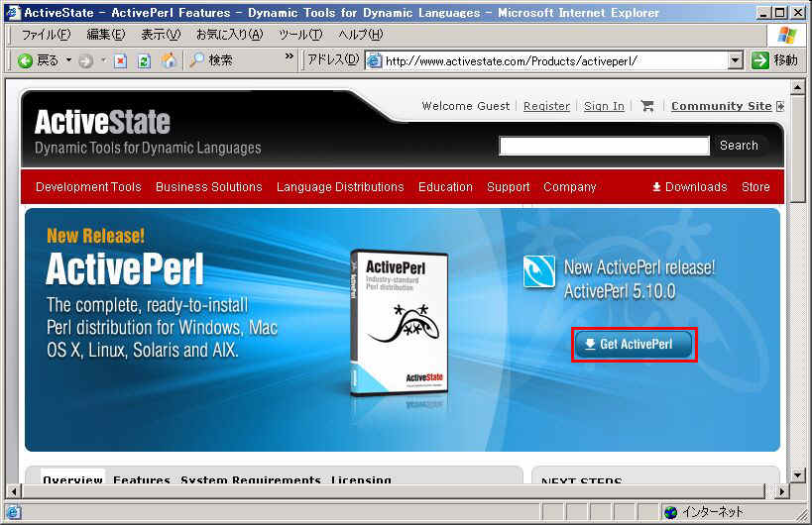
Task: Click the Sign In link
Action: click(604, 106)
